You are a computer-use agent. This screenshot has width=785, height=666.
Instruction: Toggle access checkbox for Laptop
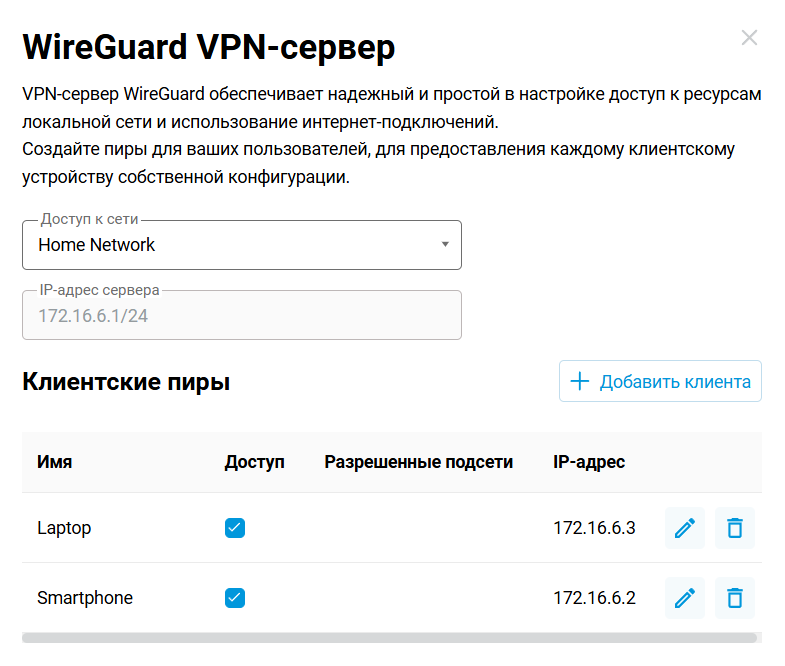click(235, 528)
